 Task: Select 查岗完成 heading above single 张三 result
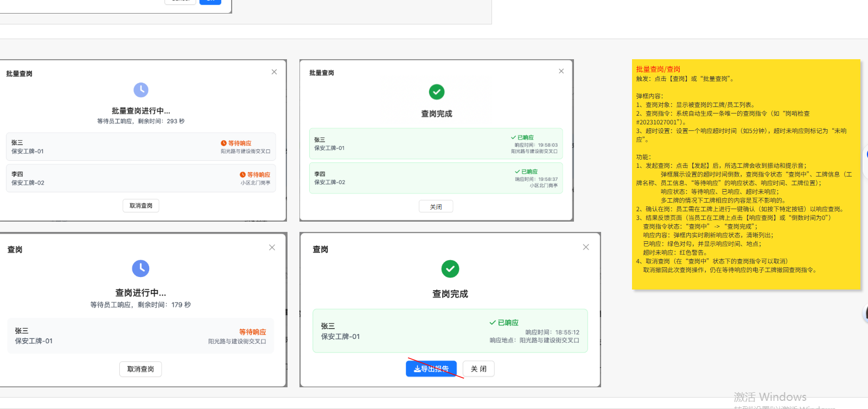coord(450,294)
